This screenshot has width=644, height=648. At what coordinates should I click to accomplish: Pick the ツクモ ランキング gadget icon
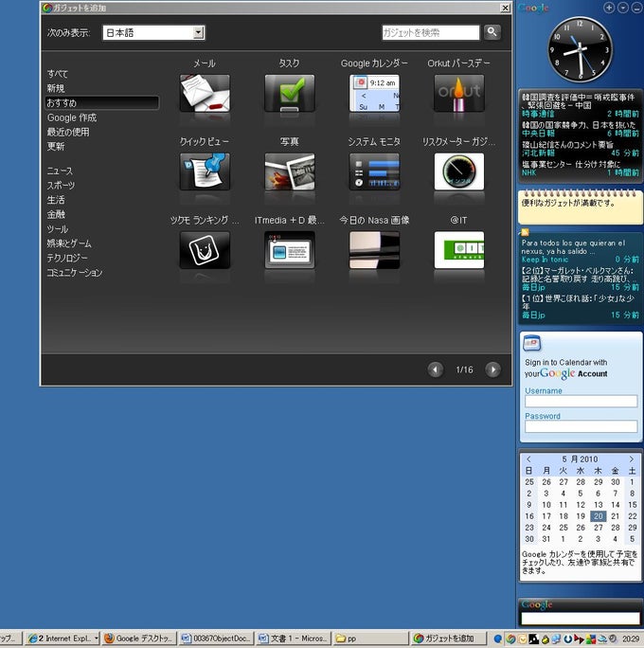point(205,250)
